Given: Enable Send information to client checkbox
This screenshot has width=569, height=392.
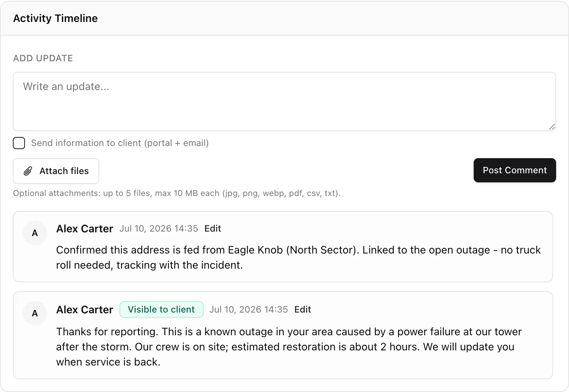Looking at the screenshot, I should pos(19,143).
